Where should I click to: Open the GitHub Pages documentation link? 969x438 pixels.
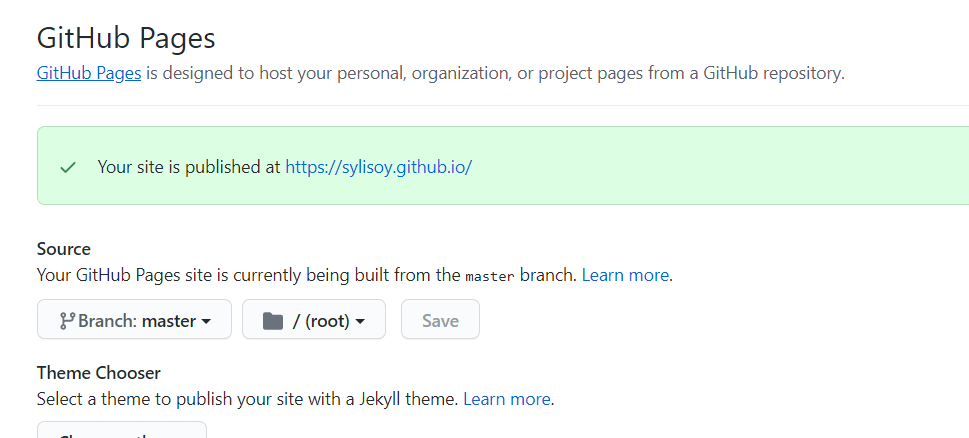(89, 73)
